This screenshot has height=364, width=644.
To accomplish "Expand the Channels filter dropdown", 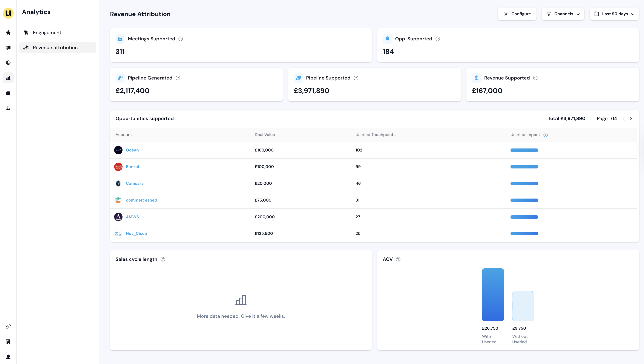I will [563, 14].
